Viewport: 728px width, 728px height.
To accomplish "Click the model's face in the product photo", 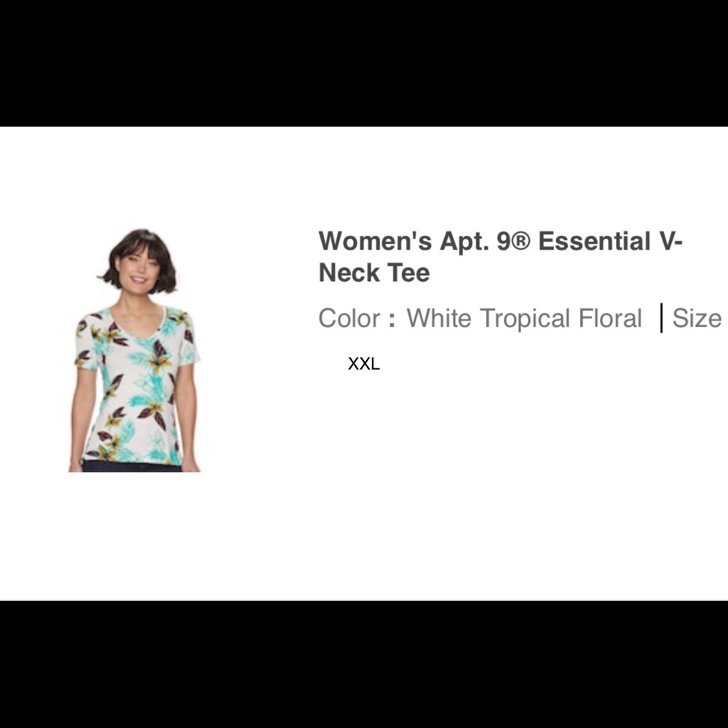I will (139, 269).
